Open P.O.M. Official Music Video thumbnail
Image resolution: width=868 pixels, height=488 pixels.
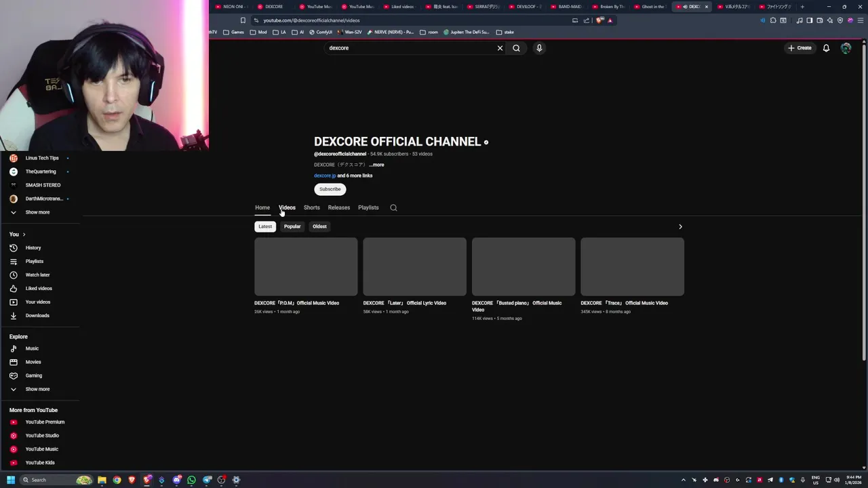306,266
